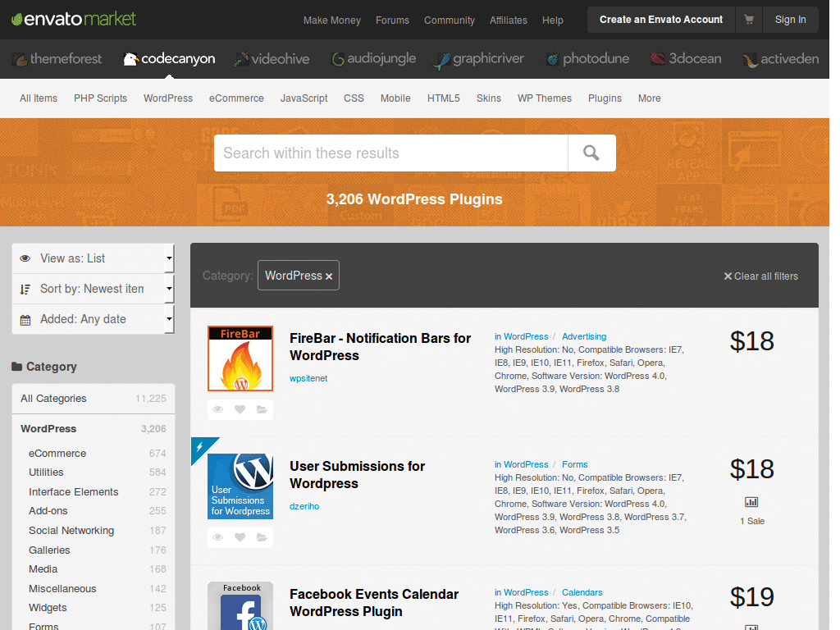
Task: Click the sales chart icon under $18
Action: [x=751, y=500]
